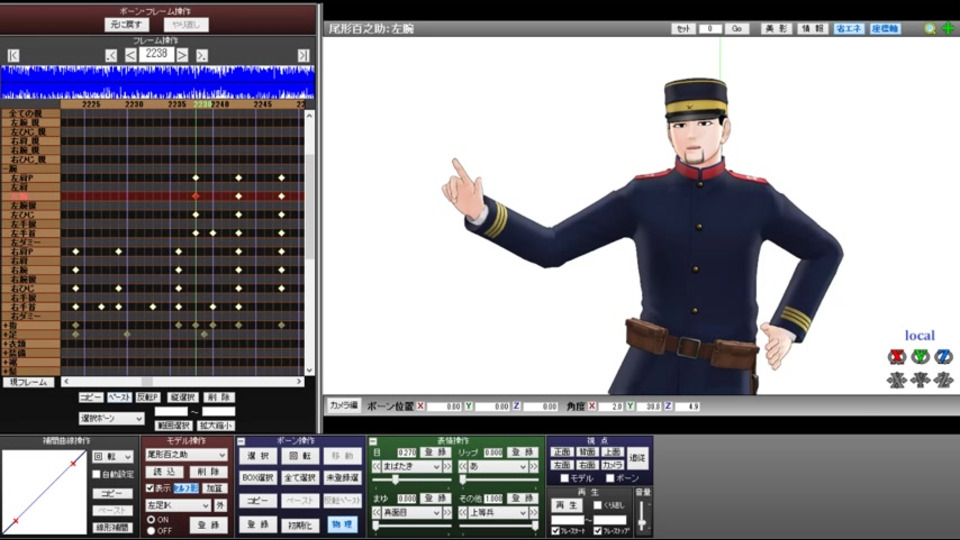The width and height of the screenshot is (960, 540).
Task: Jump to the last frame with >| button
Action: (303, 56)
